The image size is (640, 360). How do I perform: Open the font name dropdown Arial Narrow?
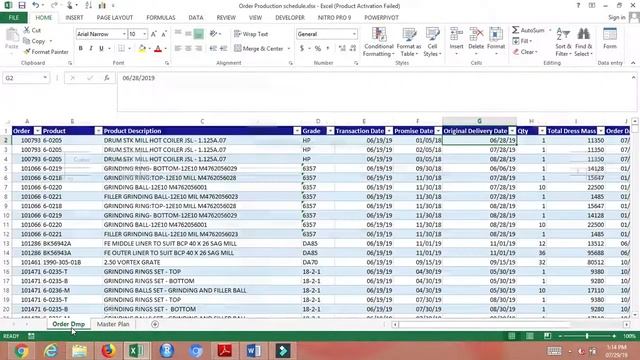click(124, 34)
